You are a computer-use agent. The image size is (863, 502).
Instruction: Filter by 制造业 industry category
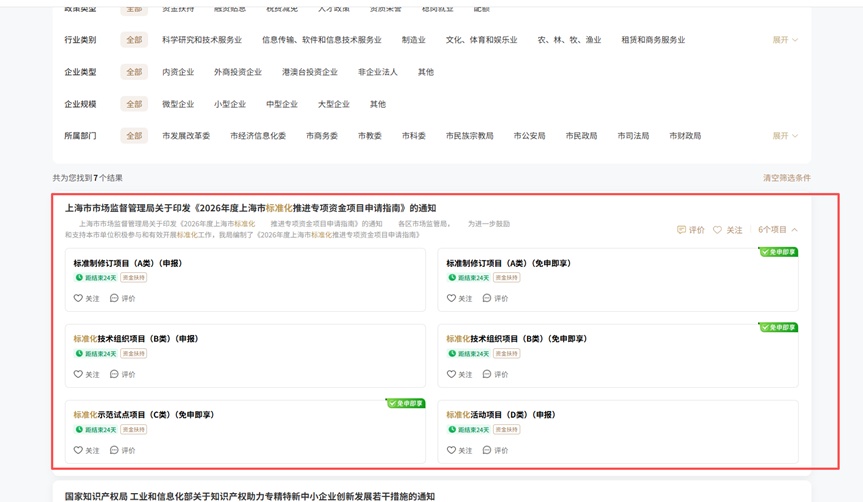[x=413, y=40]
